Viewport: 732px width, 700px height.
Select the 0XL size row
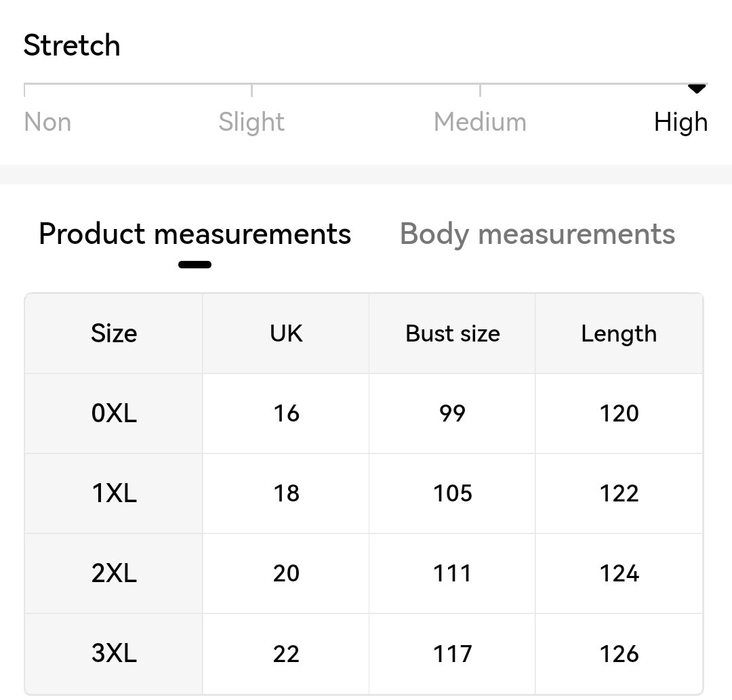[364, 413]
